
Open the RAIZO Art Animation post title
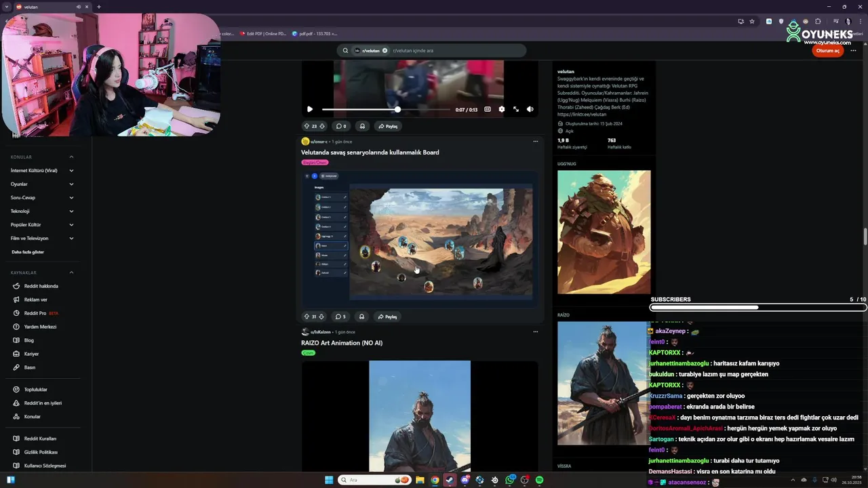(342, 343)
